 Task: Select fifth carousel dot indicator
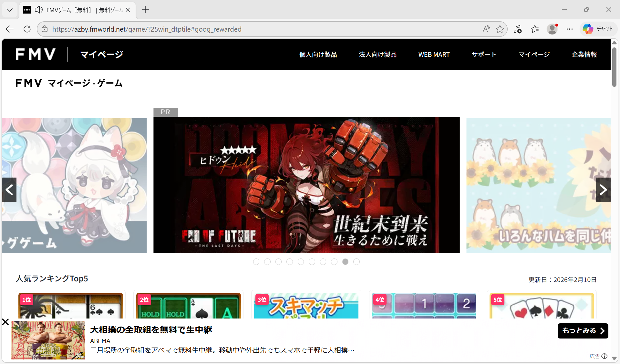301,262
